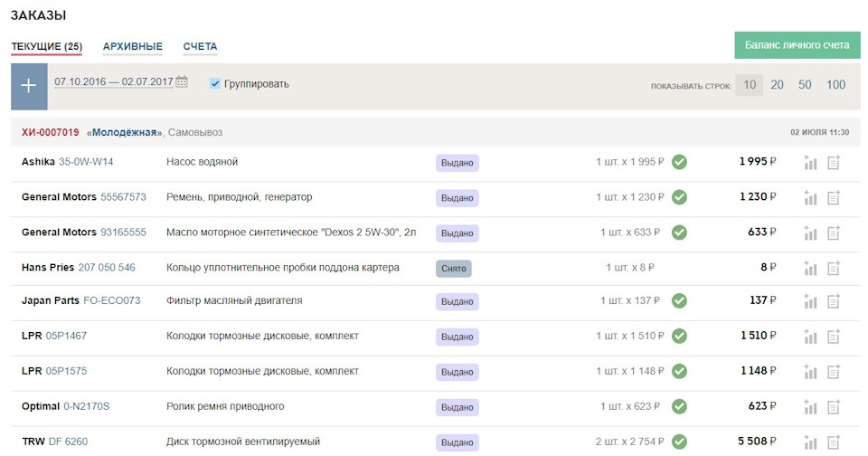Image resolution: width=868 pixels, height=456 pixels.
Task: Open chart icon for LPR 05P1467
Action: click(810, 337)
